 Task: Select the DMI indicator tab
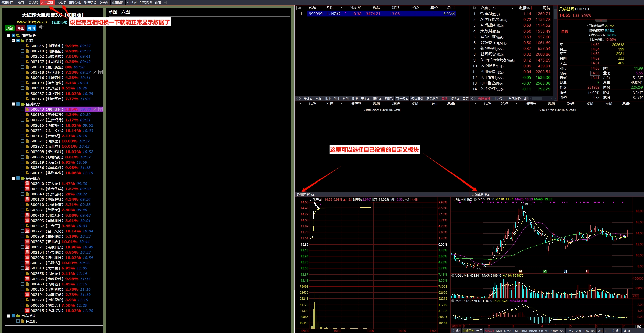point(499,331)
